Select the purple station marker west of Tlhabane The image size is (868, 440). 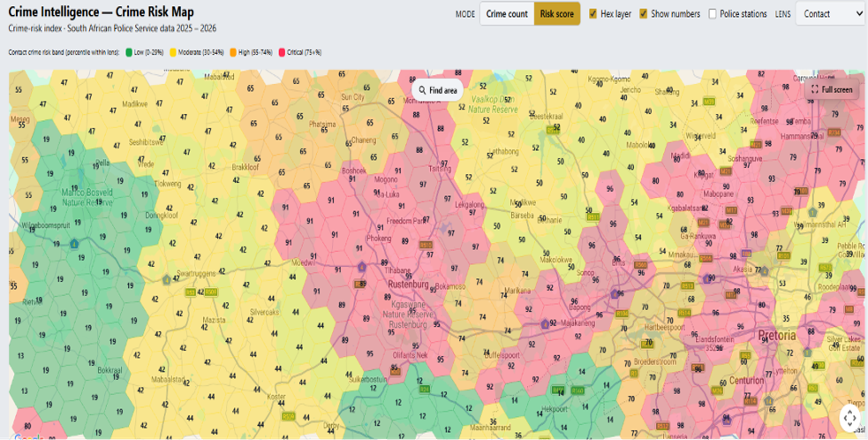[x=362, y=267]
